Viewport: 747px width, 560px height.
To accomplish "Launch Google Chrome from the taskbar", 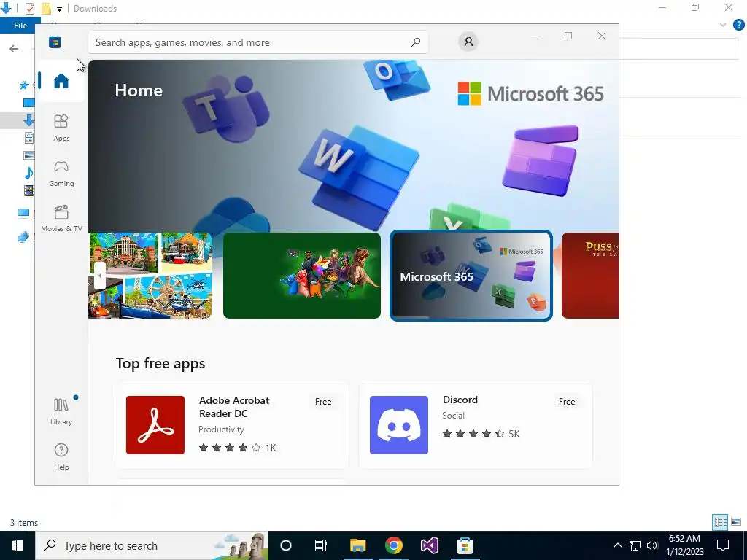I will tap(393, 545).
